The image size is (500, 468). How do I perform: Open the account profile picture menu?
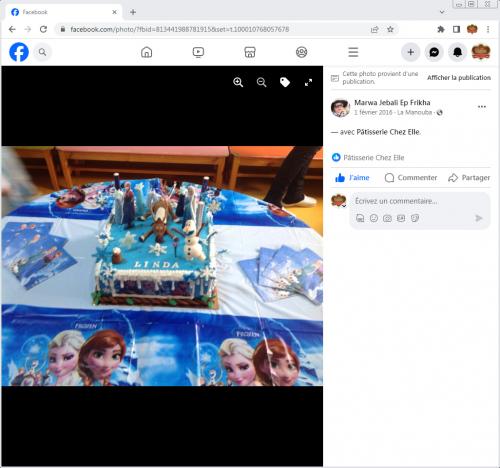point(481,52)
